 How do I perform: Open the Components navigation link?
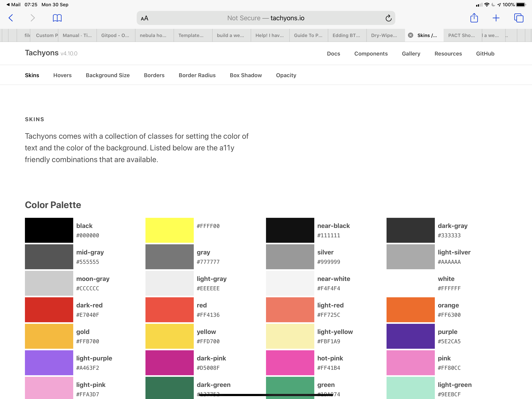[371, 54]
